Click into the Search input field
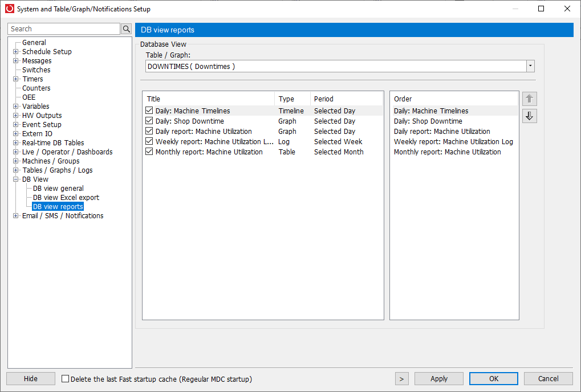The width and height of the screenshot is (581, 392). coord(64,29)
